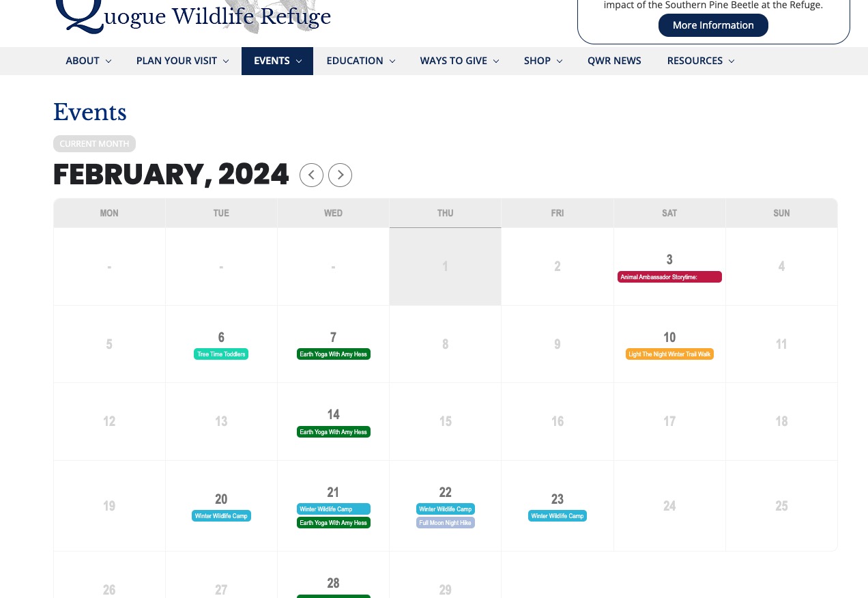The width and height of the screenshot is (868, 598).
Task: Click the Quogue Wildlife Refuge logo
Action: pyautogui.click(x=192, y=15)
